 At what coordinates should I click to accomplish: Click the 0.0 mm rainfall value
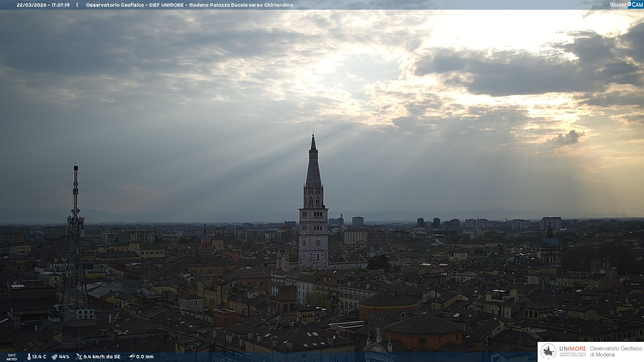click(145, 357)
